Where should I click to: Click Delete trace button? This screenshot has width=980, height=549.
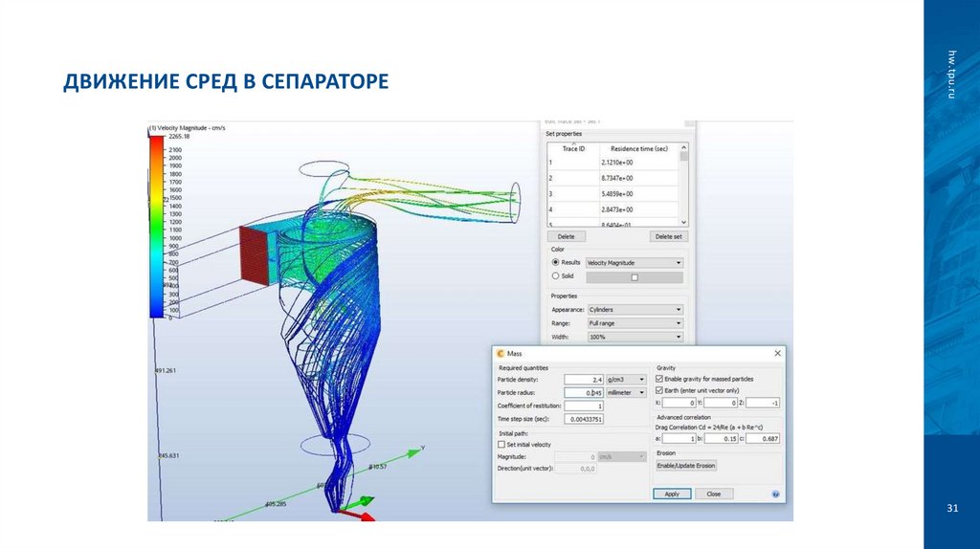(567, 236)
